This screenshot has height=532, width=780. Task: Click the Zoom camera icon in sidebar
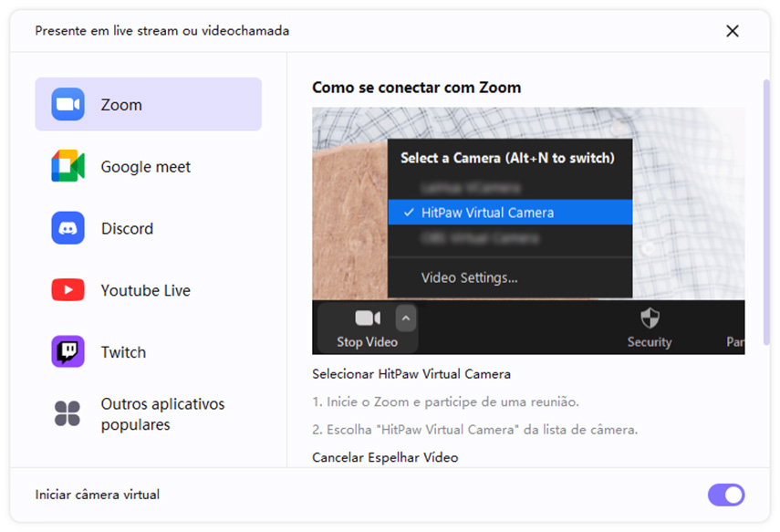point(68,104)
